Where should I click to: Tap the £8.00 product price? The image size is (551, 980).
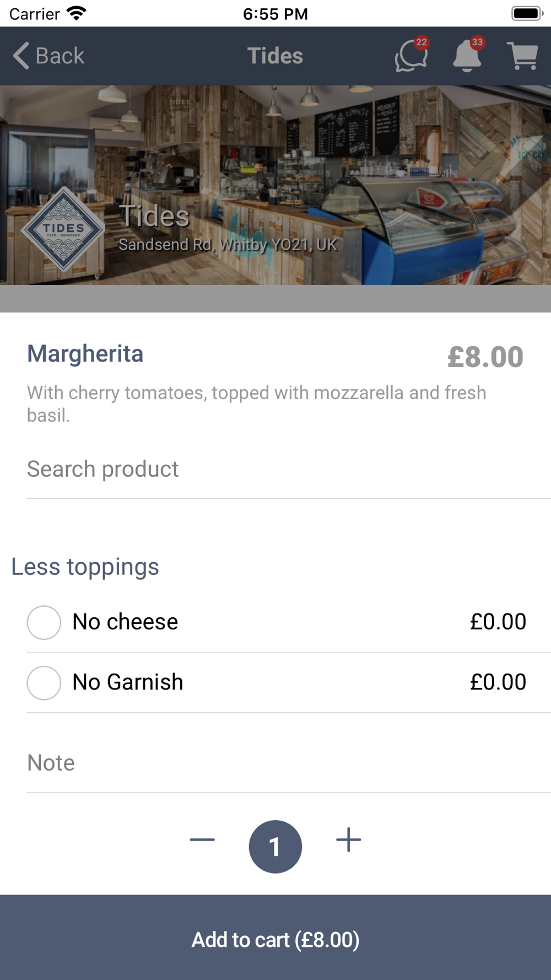click(x=485, y=357)
